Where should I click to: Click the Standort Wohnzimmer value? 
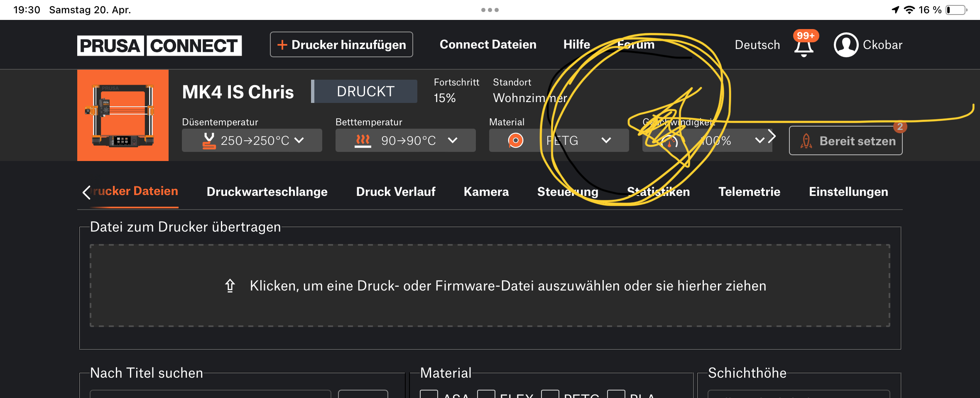pos(530,98)
